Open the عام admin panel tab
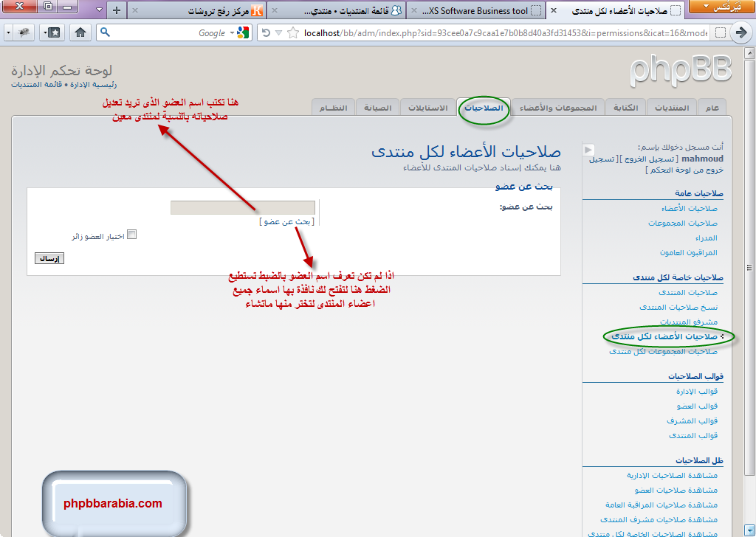This screenshot has height=537, width=756. click(x=712, y=108)
